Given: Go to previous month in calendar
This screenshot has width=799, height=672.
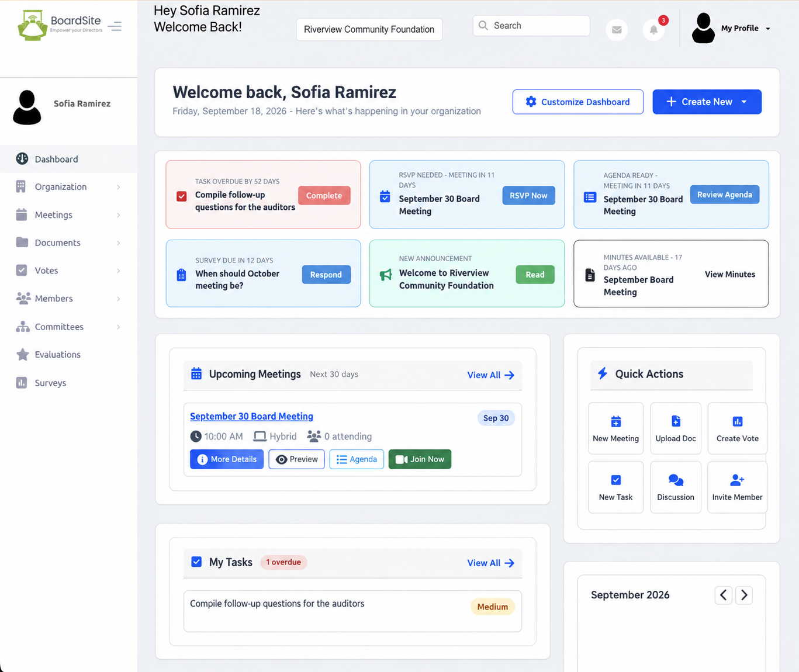Looking at the screenshot, I should pos(724,595).
